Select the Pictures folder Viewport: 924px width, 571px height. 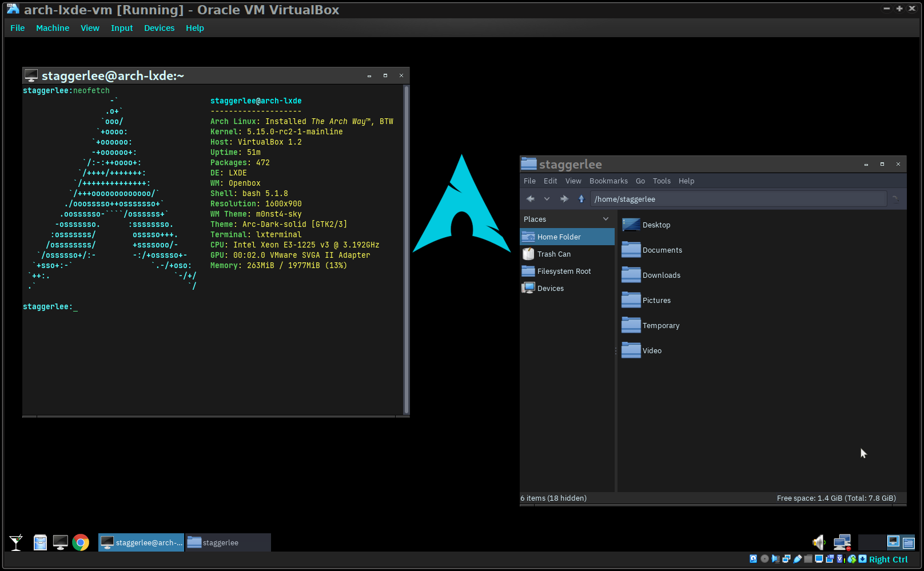click(x=646, y=300)
